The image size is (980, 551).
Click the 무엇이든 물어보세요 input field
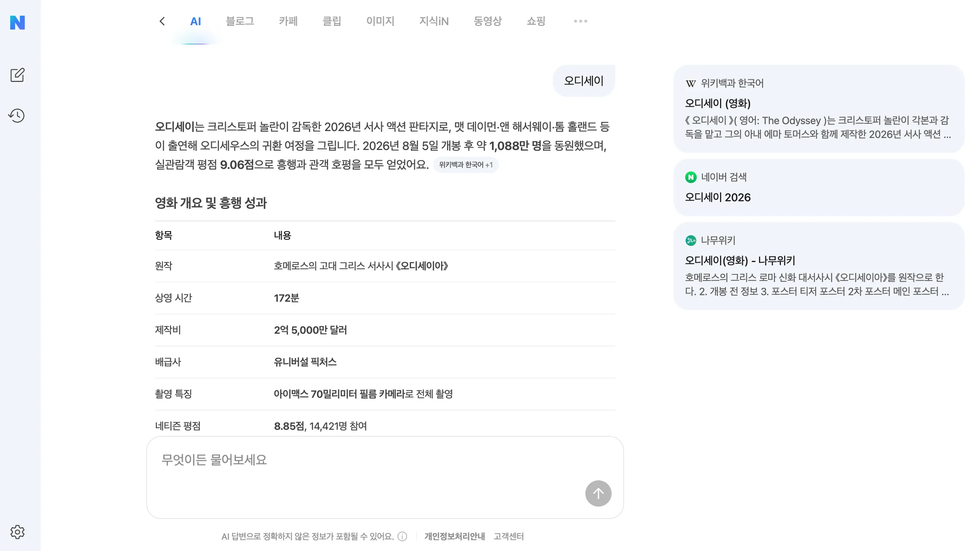(x=385, y=478)
